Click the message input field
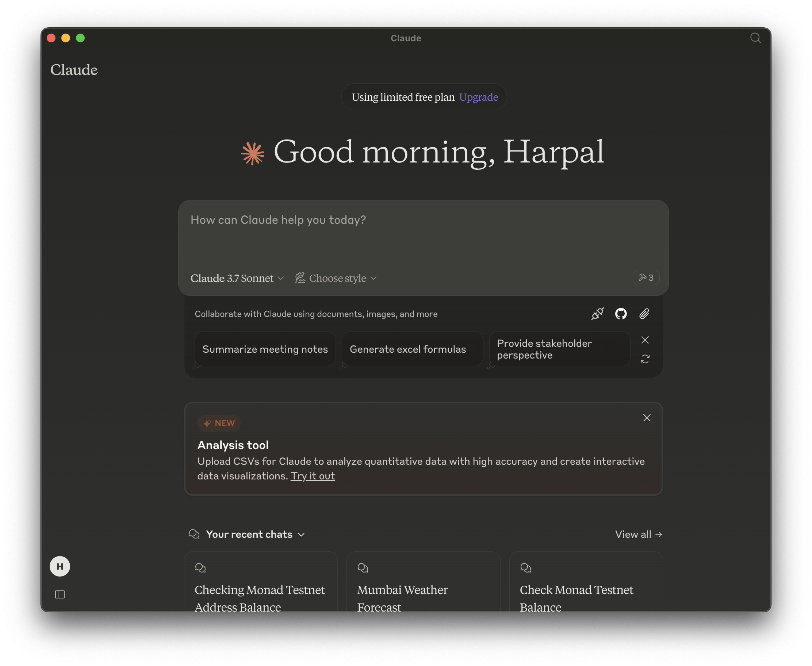Image resolution: width=812 pixels, height=666 pixels. 423,234
